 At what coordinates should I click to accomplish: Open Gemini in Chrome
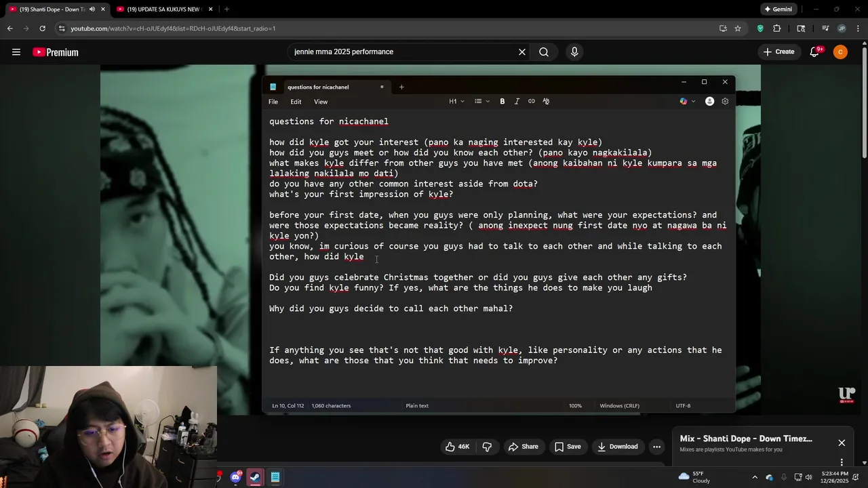pyautogui.click(x=778, y=9)
